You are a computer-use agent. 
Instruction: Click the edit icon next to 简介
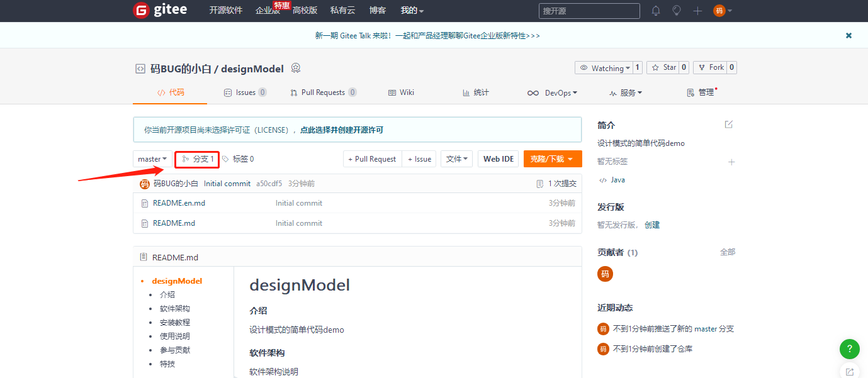point(728,125)
